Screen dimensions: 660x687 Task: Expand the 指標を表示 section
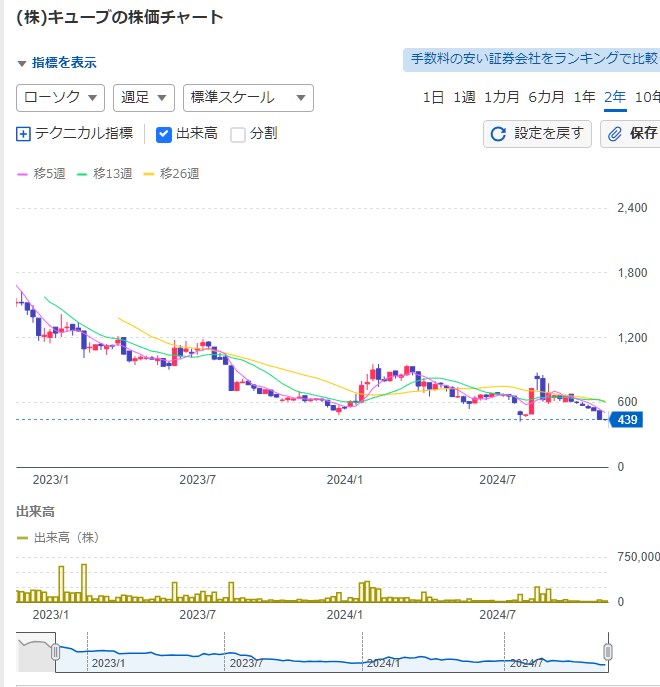point(57,63)
